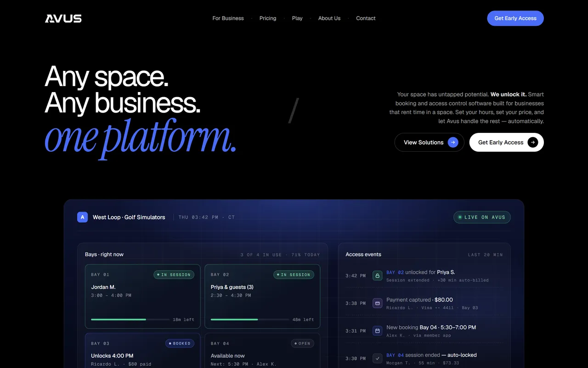Click the 'THU 03:42 PM · CT' timestamp
Screen dimensions: 588x368
click(x=207, y=217)
